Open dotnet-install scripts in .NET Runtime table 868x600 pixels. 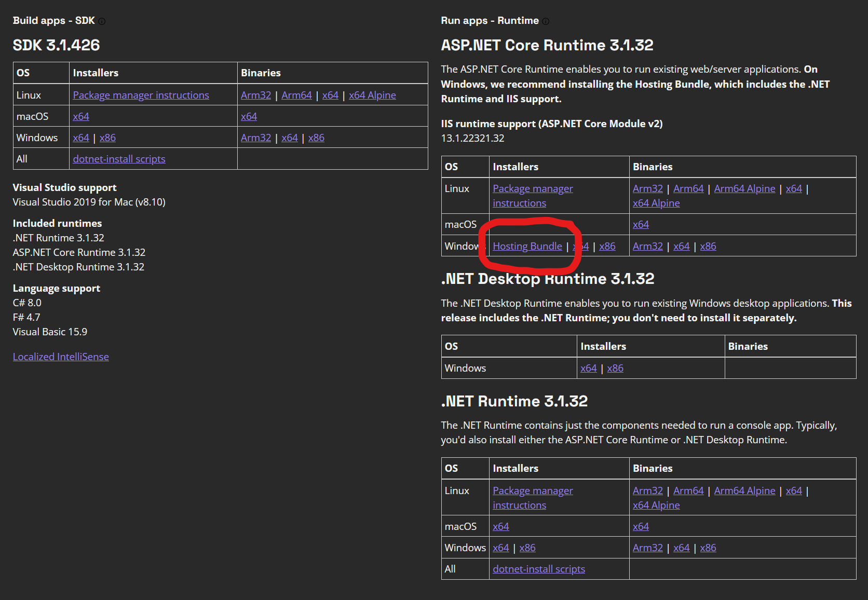click(x=538, y=569)
